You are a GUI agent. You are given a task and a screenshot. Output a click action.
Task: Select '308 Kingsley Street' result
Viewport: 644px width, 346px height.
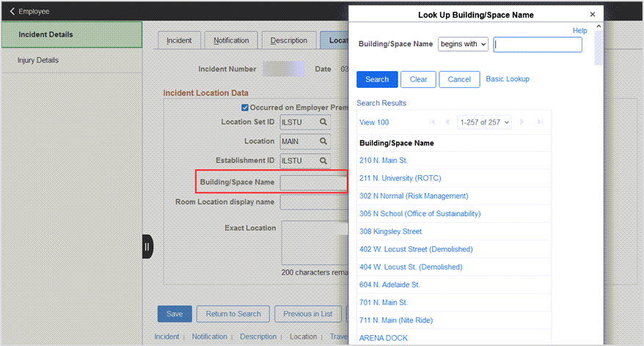click(x=391, y=232)
